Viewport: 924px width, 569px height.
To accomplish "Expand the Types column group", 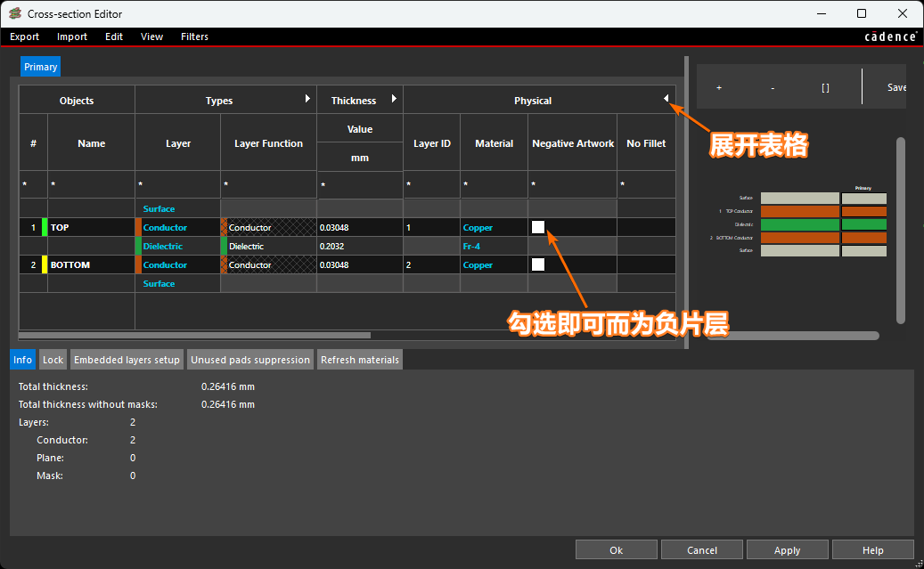I will (x=307, y=99).
